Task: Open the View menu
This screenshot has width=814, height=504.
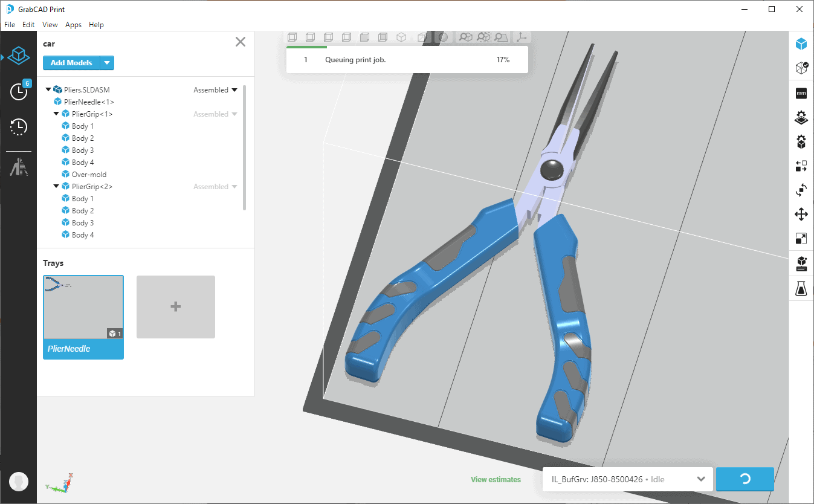Action: (x=50, y=25)
